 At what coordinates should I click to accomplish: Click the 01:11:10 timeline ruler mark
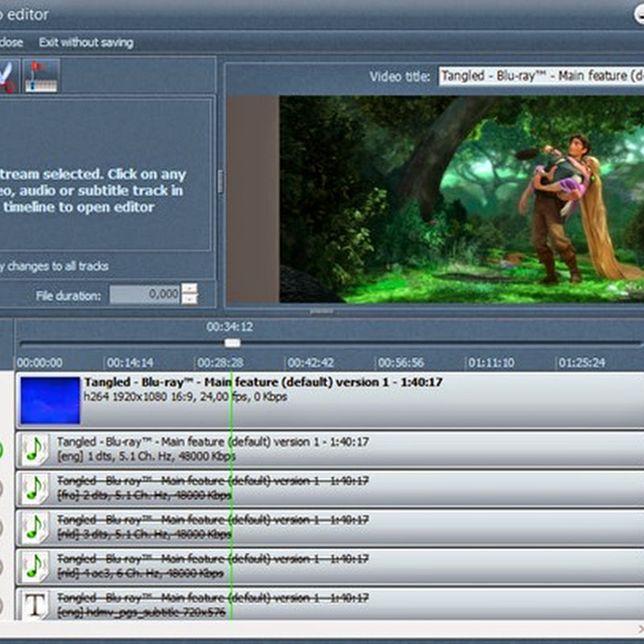[491, 363]
